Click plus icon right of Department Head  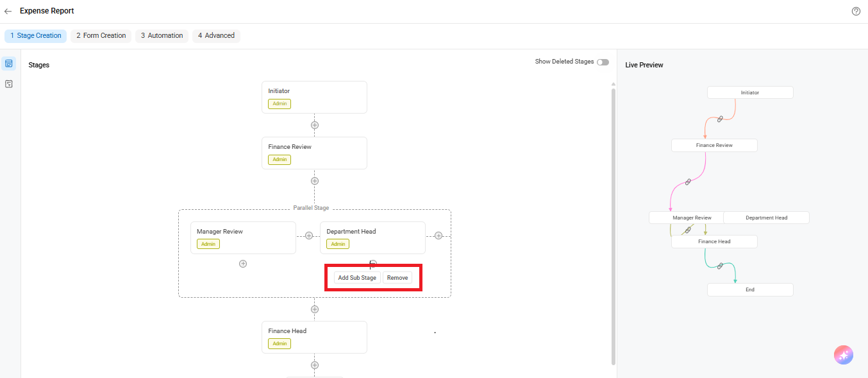(438, 236)
